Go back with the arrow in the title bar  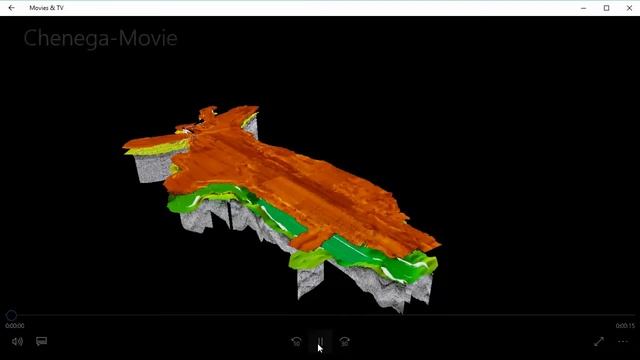point(11,8)
